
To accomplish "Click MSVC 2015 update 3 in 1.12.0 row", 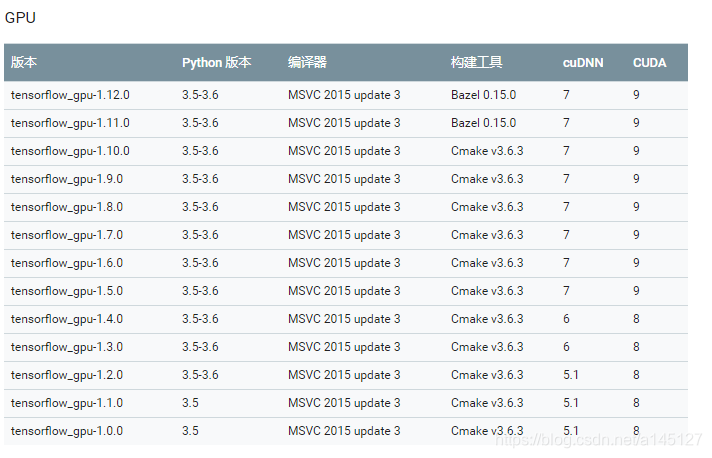I will (x=344, y=95).
